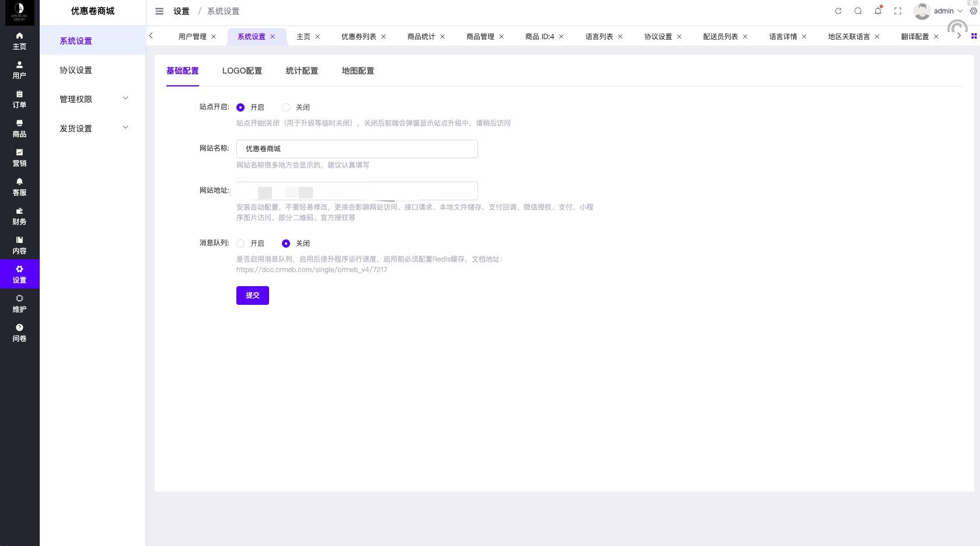980x546 pixels.
Task: Open 订单 orders in left sidebar
Action: (x=19, y=99)
